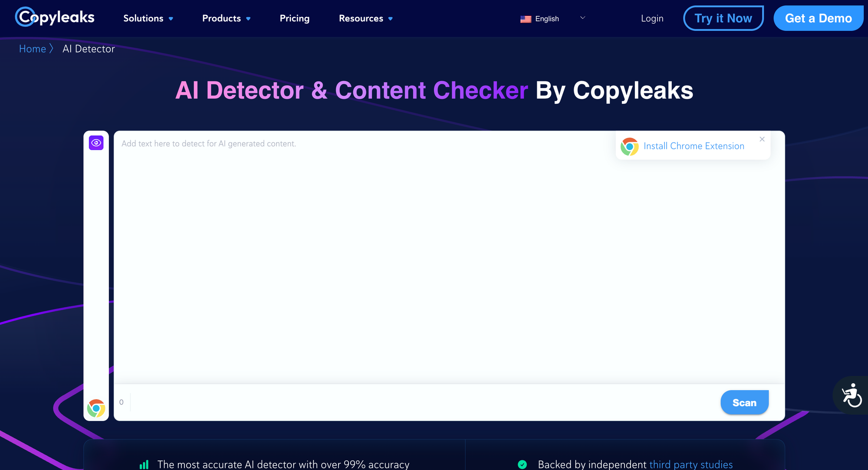The image size is (868, 470).
Task: Go to the Pricing page
Action: point(295,18)
